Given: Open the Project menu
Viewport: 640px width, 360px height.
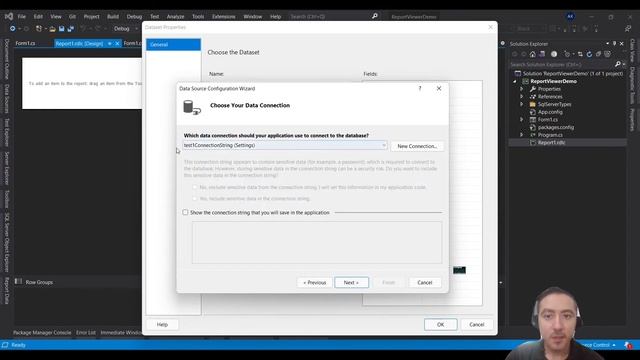Looking at the screenshot, I should (91, 17).
